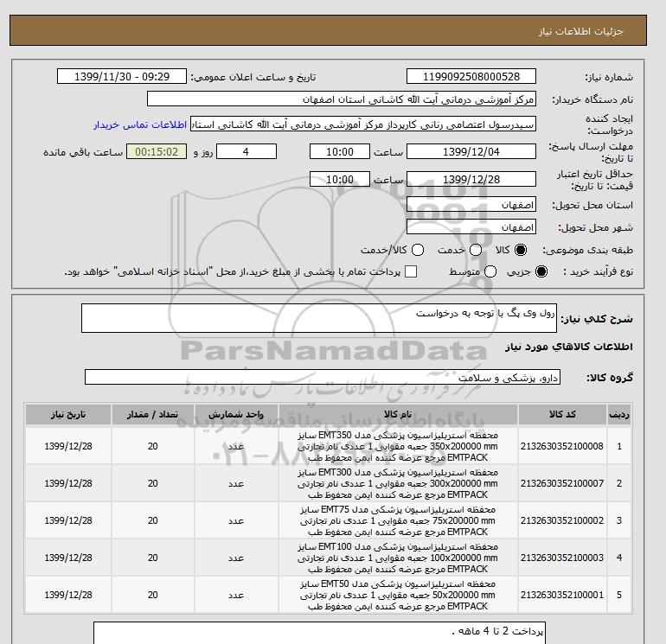The width and height of the screenshot is (666, 644).
Task: Click need date 1399/12/28 in EMT75 row
Action: [68, 520]
